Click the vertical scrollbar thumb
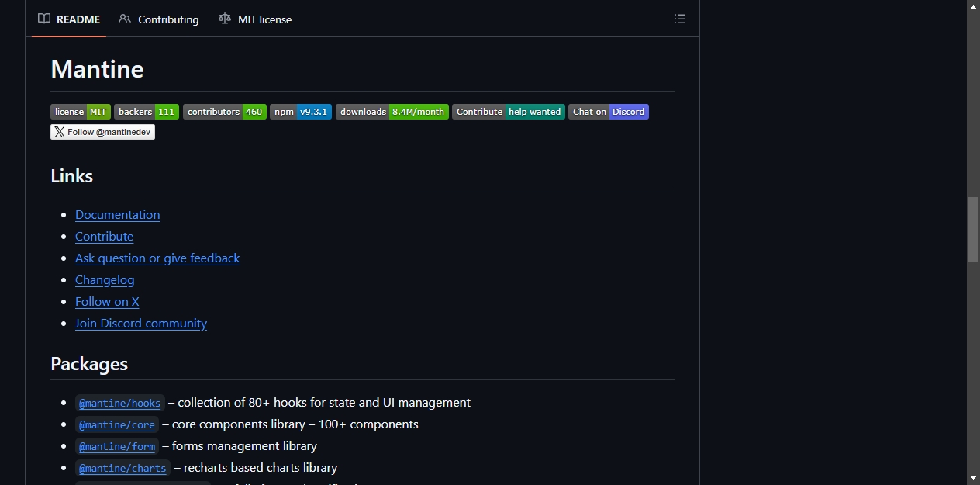Image resolution: width=980 pixels, height=485 pixels. pos(973,230)
